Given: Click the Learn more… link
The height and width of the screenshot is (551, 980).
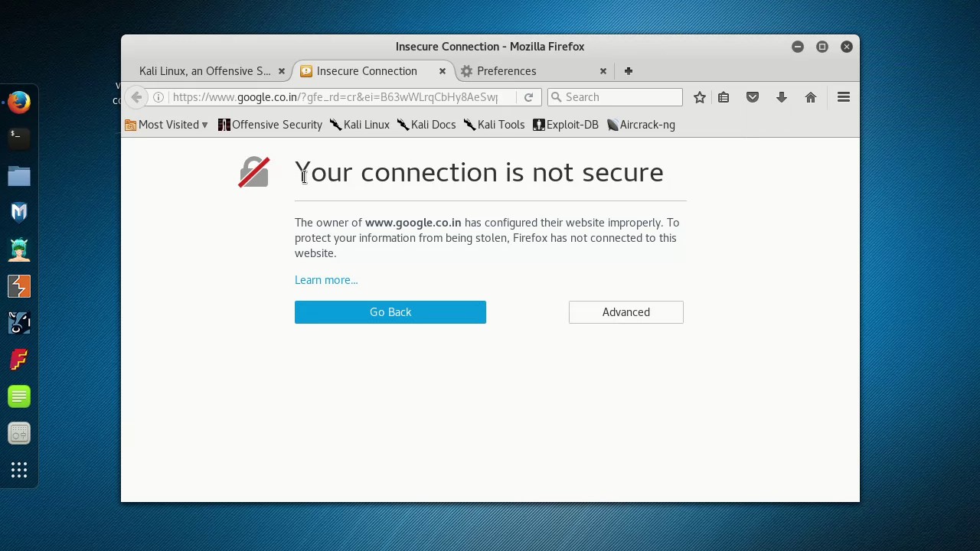Looking at the screenshot, I should click(326, 280).
